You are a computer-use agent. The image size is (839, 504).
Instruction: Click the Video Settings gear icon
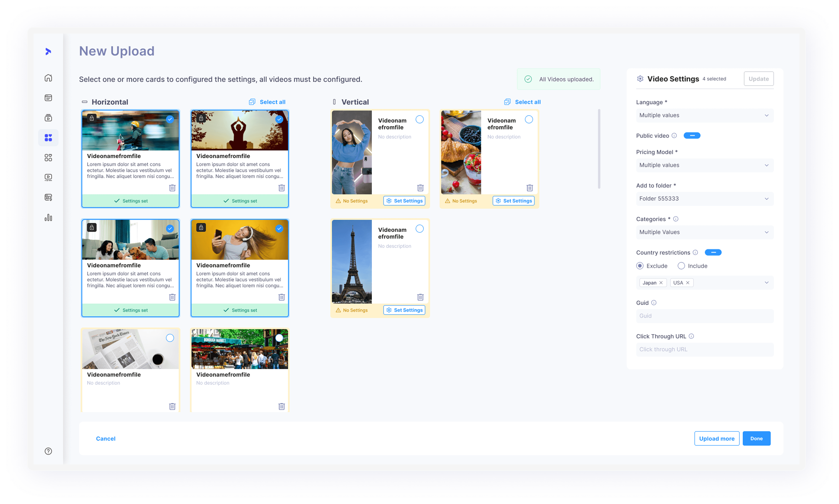click(x=640, y=79)
